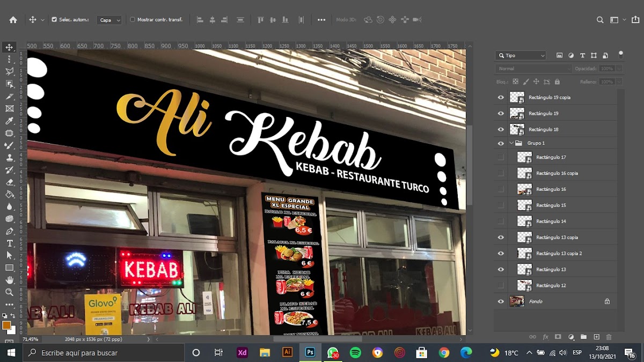Filter layers by adjustment layers icon
Screen dimensions: 644x362
pos(571,55)
